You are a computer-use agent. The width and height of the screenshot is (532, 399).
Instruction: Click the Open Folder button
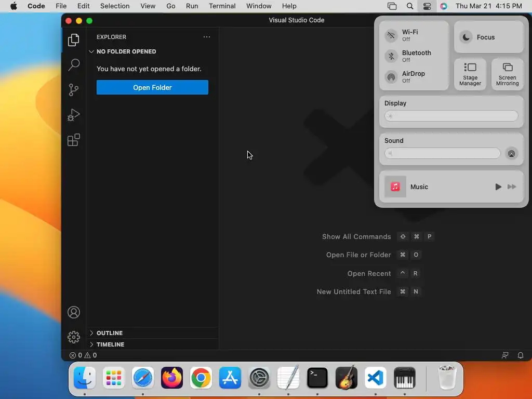click(152, 87)
